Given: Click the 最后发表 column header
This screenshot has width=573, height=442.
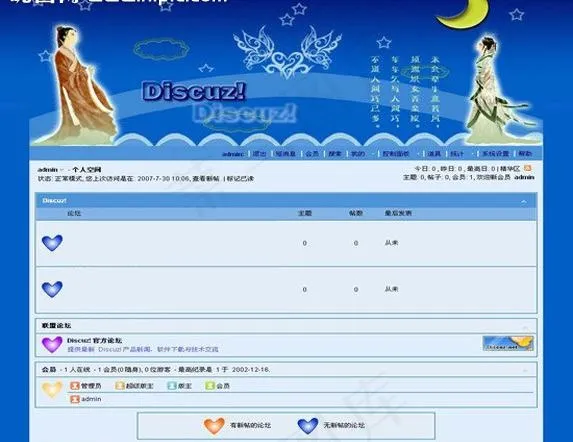Looking at the screenshot, I should (x=398, y=213).
